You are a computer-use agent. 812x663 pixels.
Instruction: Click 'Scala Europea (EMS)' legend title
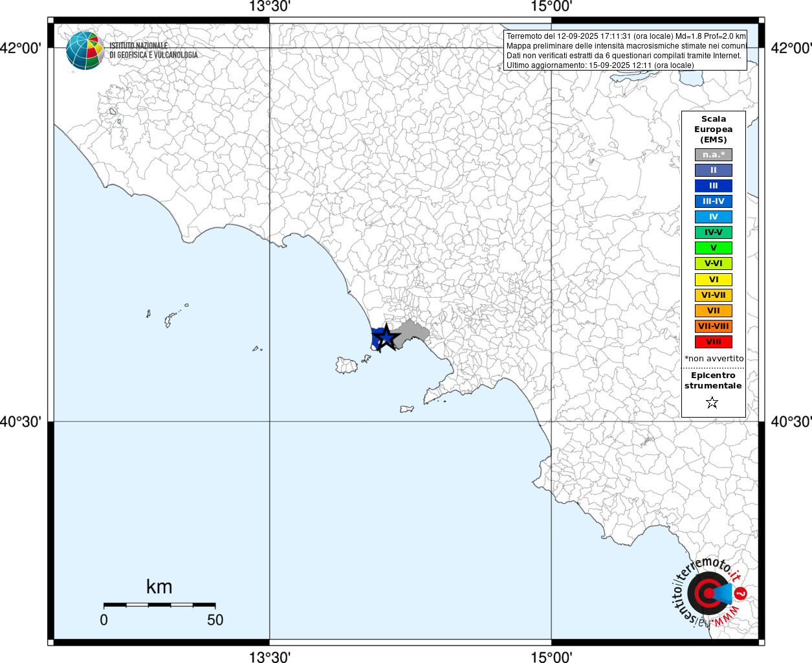(714, 129)
